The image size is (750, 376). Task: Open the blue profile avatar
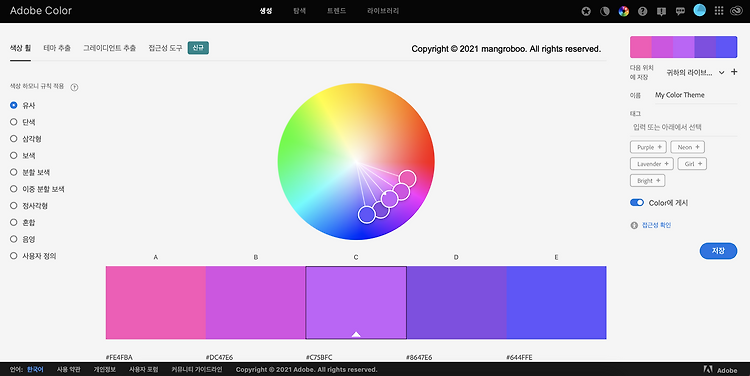[700, 11]
